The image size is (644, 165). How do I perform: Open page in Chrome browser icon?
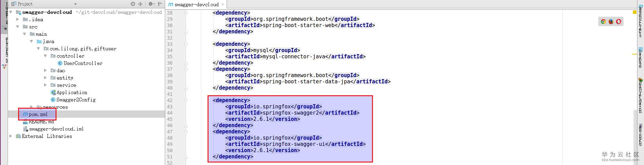pyautogui.click(x=603, y=22)
